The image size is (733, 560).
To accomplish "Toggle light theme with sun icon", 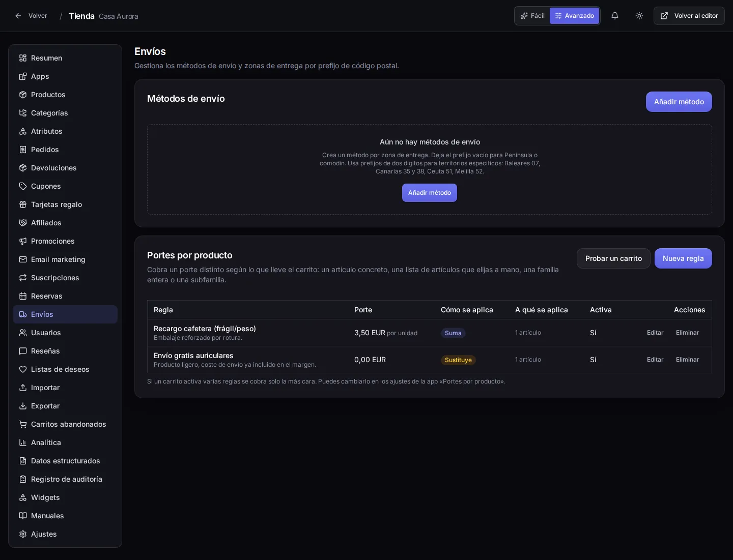I will pos(639,16).
